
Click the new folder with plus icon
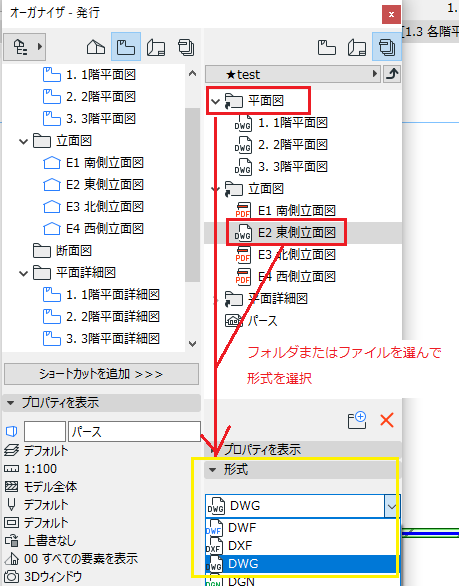pyautogui.click(x=357, y=420)
